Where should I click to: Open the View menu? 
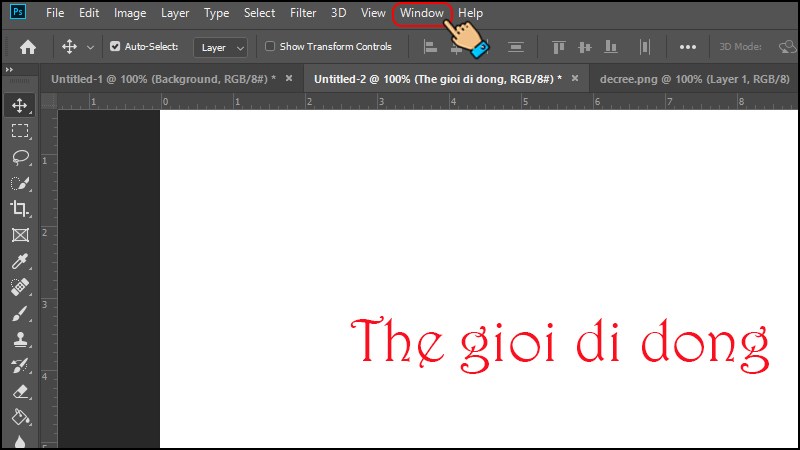(373, 13)
